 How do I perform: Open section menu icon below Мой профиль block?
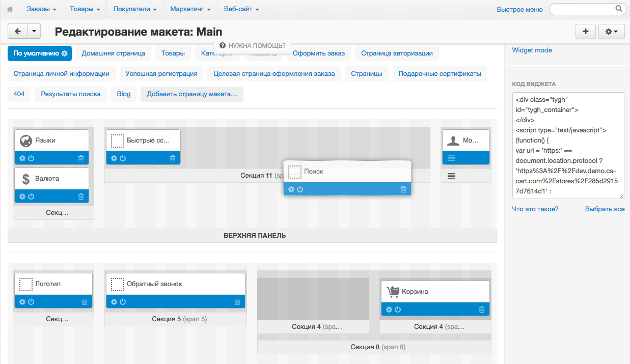451,176
